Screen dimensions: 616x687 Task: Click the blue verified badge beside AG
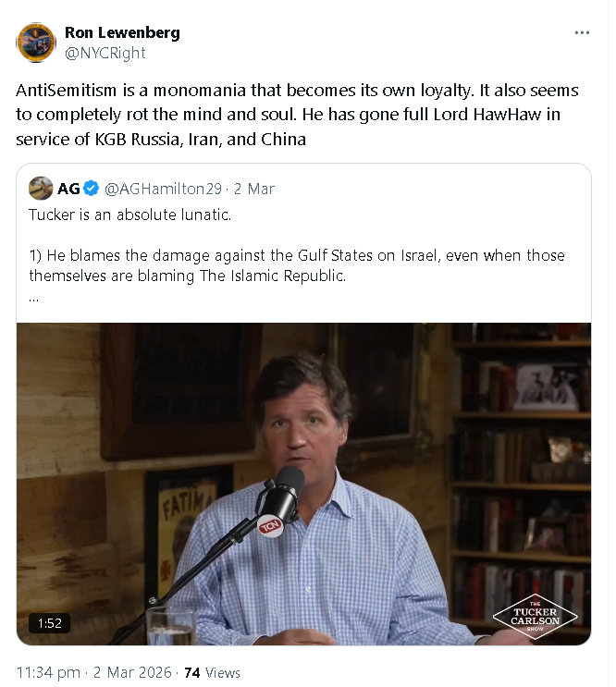pyautogui.click(x=92, y=189)
